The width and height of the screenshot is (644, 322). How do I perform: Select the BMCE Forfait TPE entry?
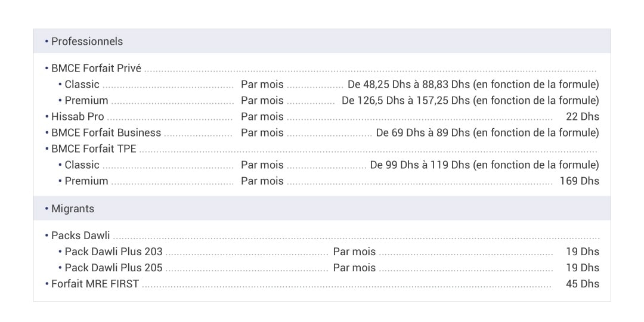click(x=94, y=148)
